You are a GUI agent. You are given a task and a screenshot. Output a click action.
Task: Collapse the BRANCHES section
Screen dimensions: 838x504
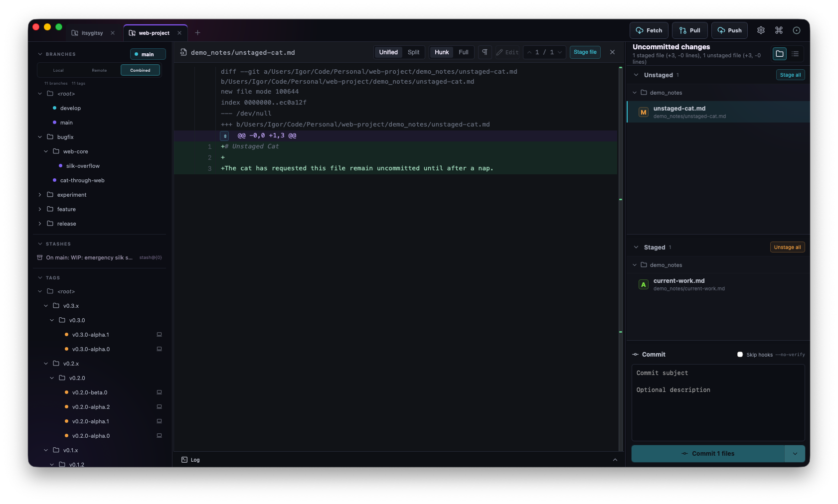point(40,54)
